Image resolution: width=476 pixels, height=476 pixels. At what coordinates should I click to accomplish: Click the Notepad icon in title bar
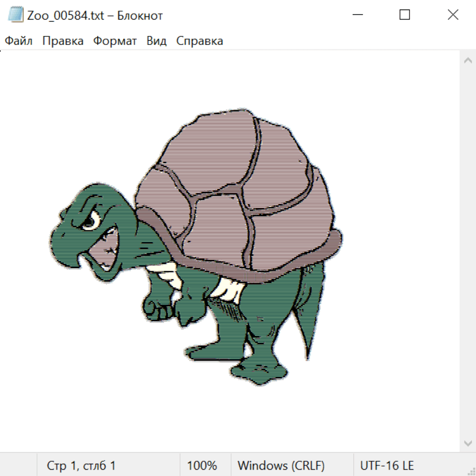pos(15,15)
